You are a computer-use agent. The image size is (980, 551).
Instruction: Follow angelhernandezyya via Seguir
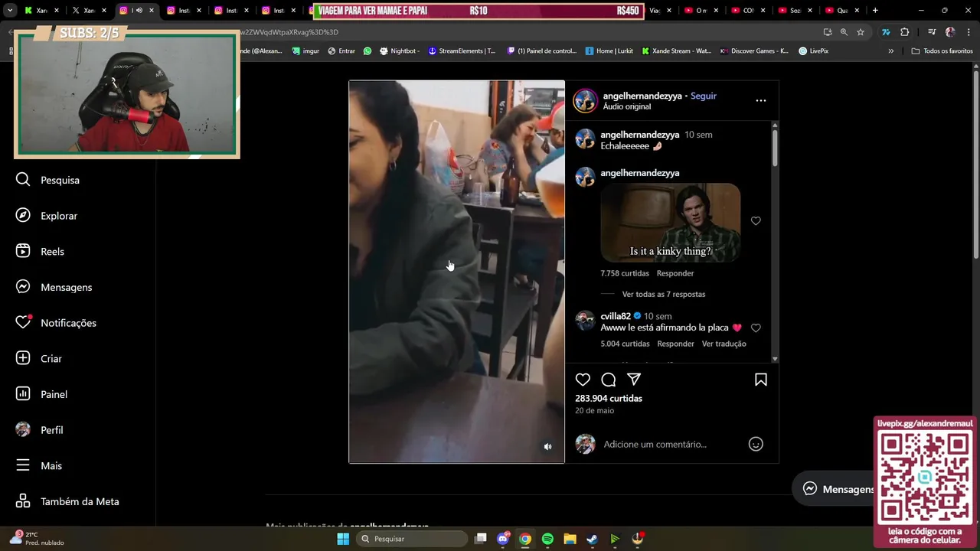point(704,96)
